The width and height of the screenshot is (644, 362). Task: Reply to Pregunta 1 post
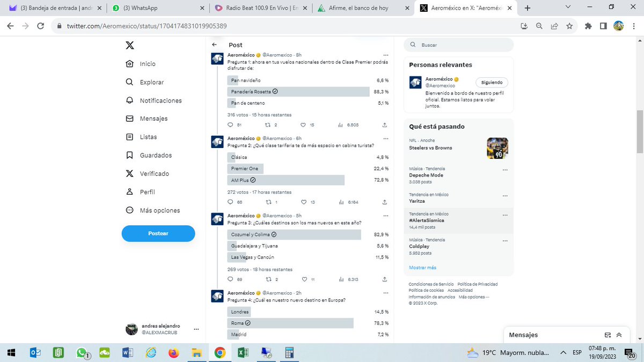coord(231,125)
